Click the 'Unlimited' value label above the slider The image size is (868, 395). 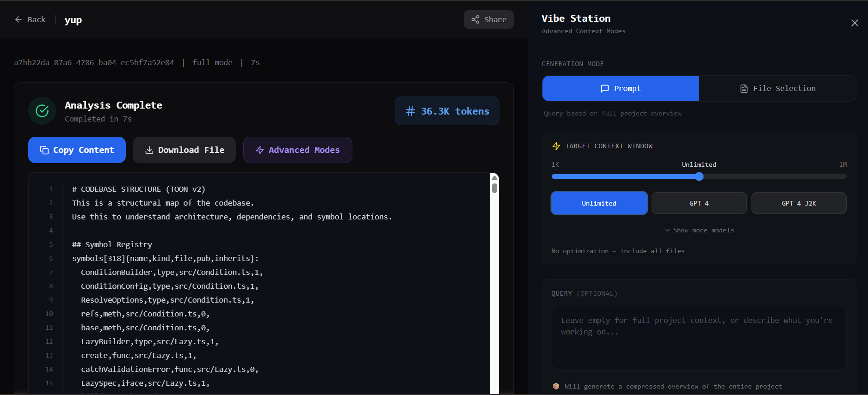tap(699, 164)
